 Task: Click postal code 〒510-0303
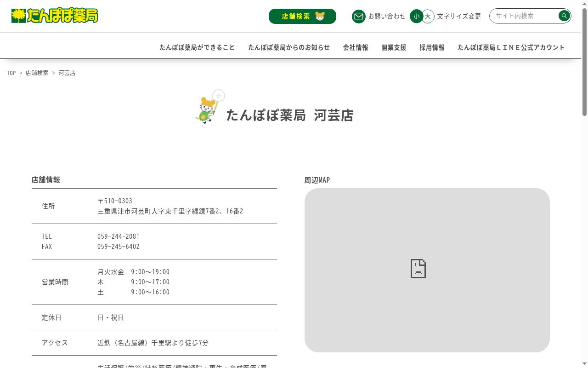coord(115,201)
